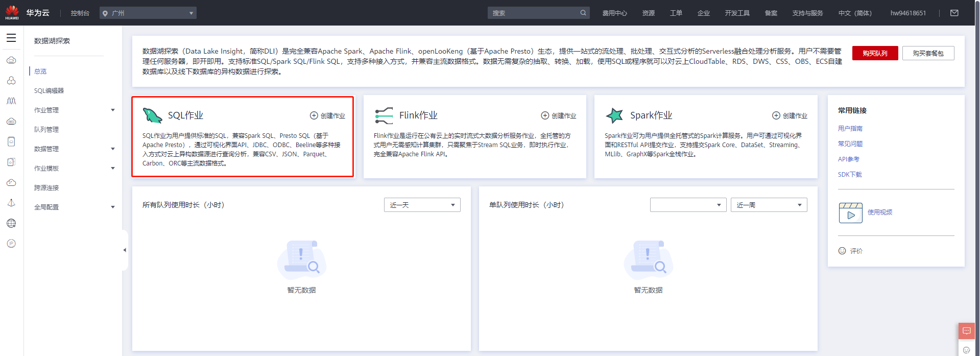
Task: Click the SQL作业 card title
Action: tap(186, 115)
